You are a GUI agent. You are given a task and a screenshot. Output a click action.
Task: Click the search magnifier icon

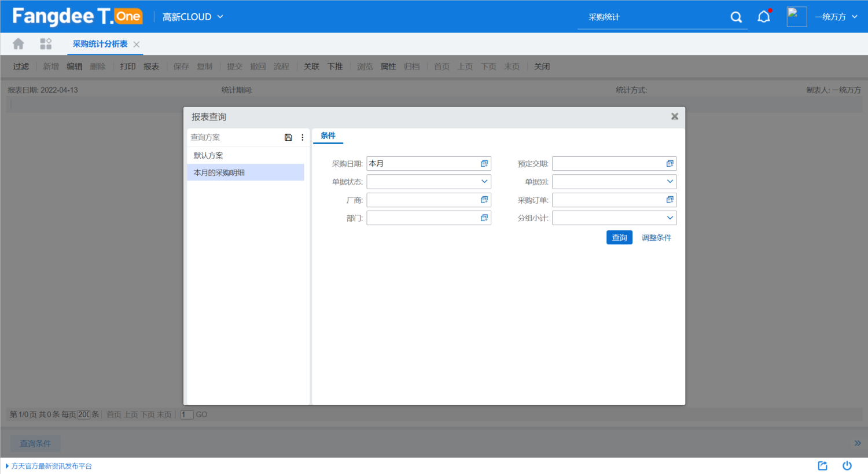[x=736, y=17]
